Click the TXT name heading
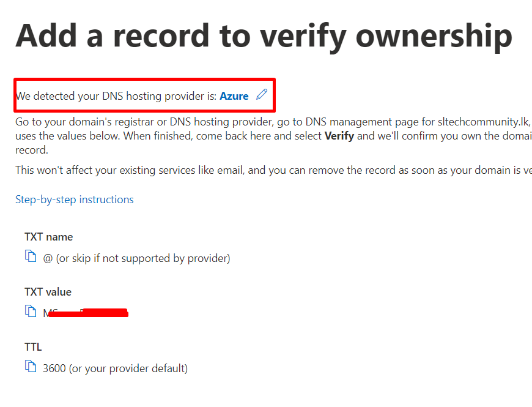This screenshot has width=532, height=407. (x=49, y=236)
